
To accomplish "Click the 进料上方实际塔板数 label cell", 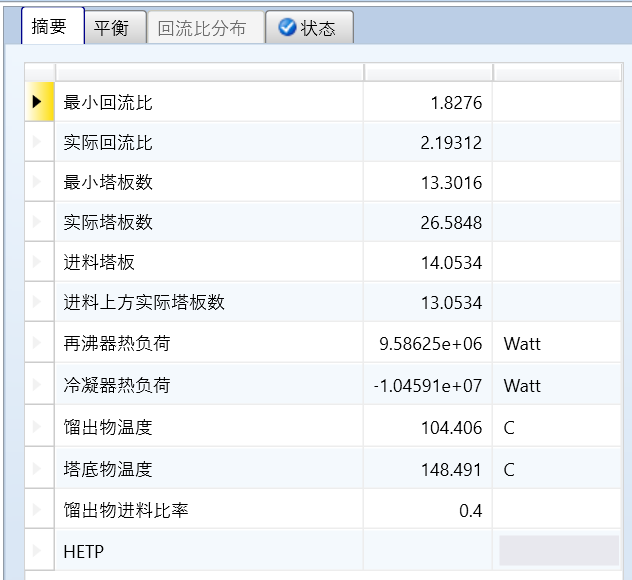I will coord(209,302).
